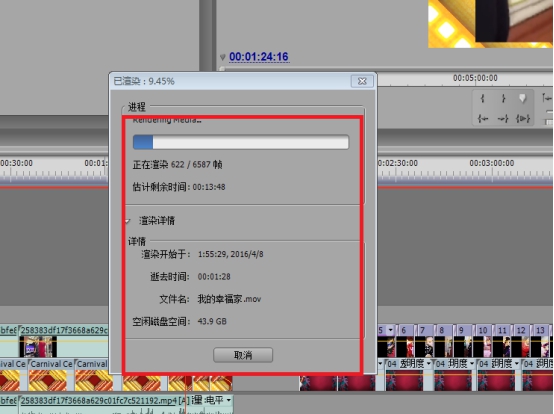Viewport: 554px width, 414px height.
Task: Open the third 04 透明度 clip dropdown
Action: (517, 363)
